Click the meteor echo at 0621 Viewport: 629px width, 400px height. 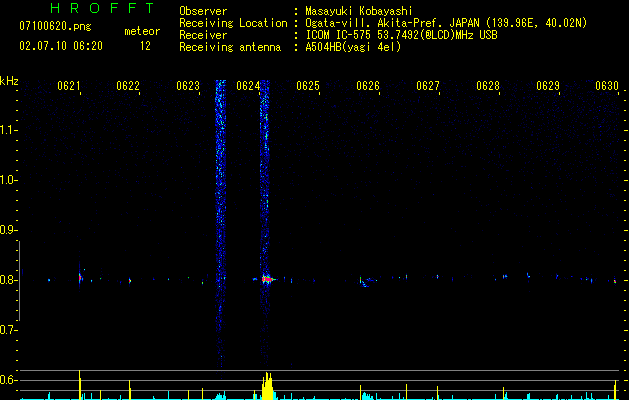coord(80,277)
